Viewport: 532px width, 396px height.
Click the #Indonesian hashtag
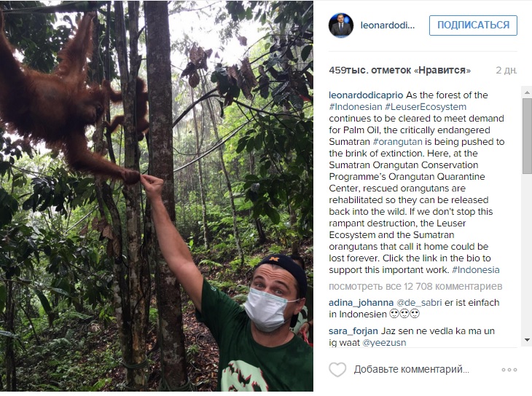(x=355, y=107)
